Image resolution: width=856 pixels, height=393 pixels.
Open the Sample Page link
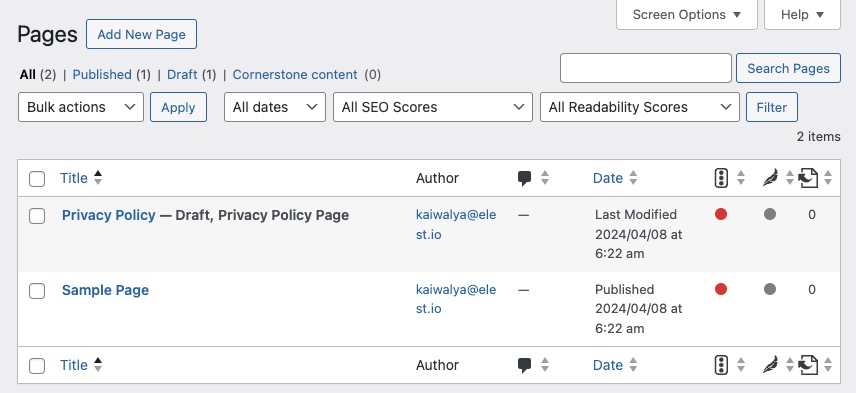coord(105,290)
